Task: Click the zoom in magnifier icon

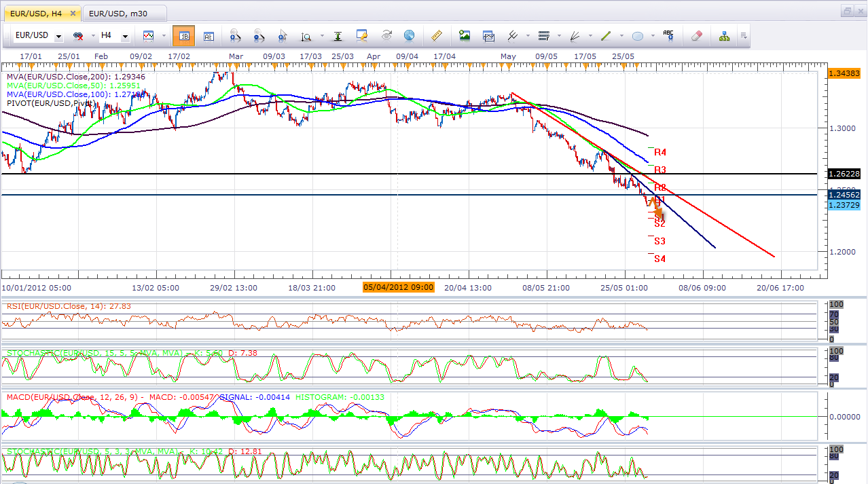Action: pyautogui.click(x=236, y=35)
